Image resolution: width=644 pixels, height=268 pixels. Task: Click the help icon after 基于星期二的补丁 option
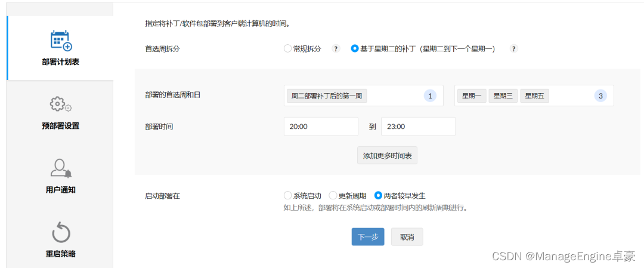tap(514, 48)
